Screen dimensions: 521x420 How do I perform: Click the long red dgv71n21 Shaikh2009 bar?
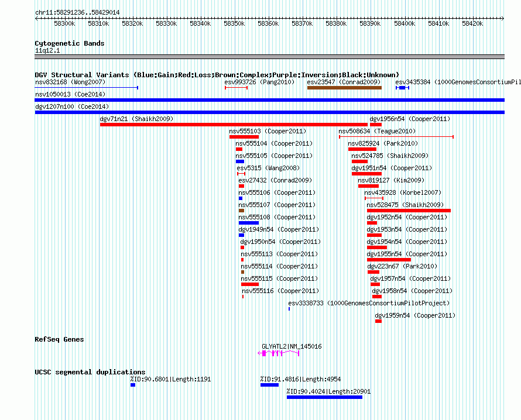234,125
